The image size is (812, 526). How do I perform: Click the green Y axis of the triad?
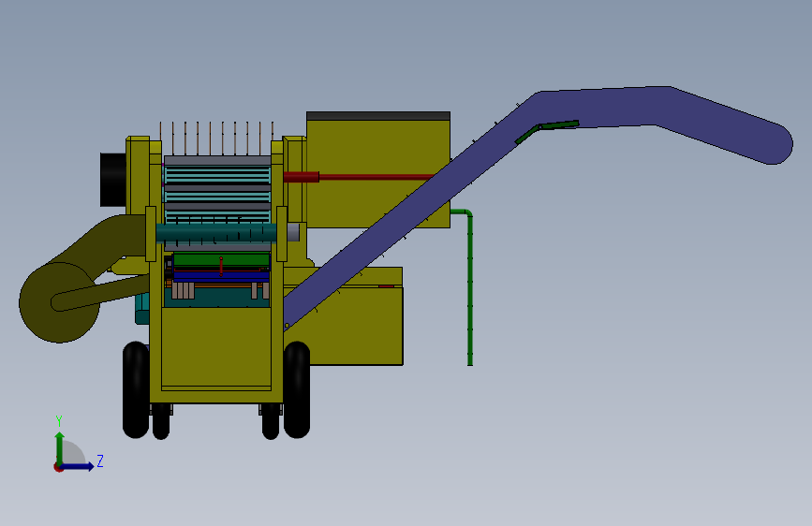[60, 448]
